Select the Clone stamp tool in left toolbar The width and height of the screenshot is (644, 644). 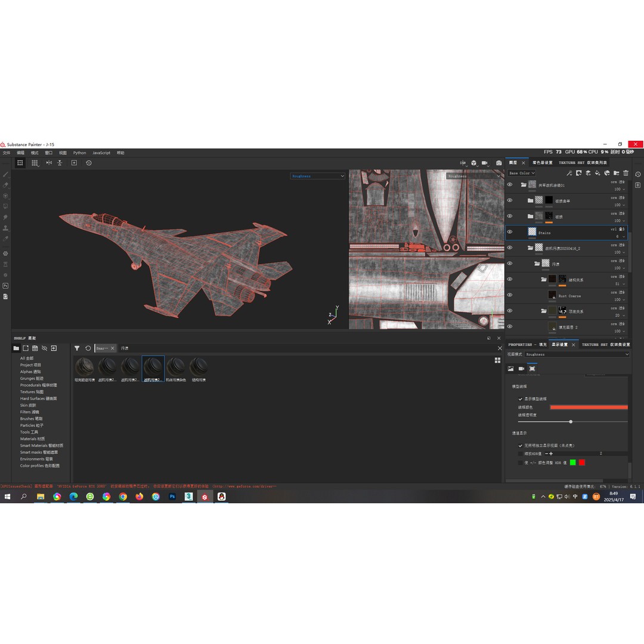point(5,228)
